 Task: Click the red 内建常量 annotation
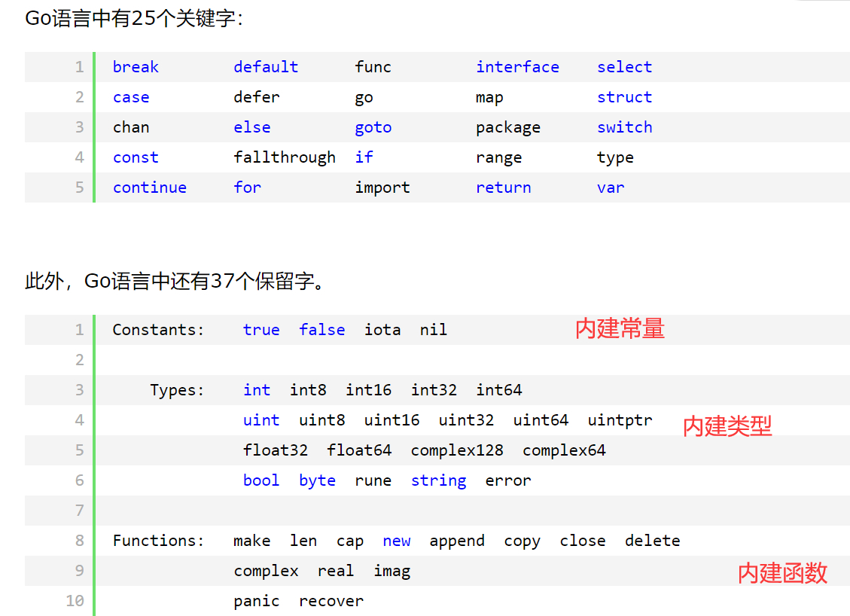620,328
